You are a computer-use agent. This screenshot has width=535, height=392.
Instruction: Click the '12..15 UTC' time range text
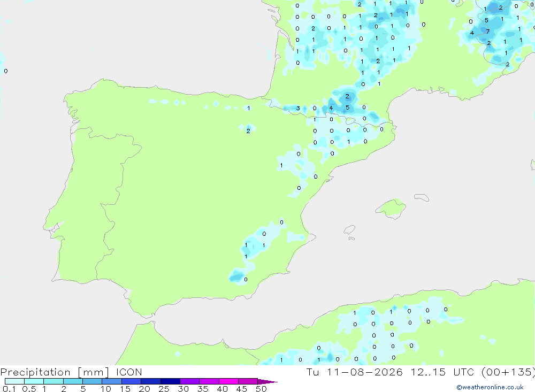click(442, 372)
